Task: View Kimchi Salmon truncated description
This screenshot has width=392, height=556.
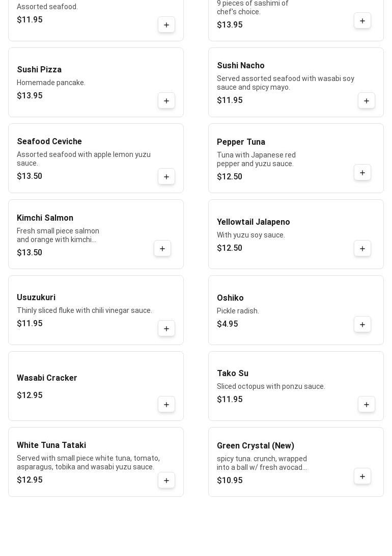Action: pyautogui.click(x=58, y=235)
